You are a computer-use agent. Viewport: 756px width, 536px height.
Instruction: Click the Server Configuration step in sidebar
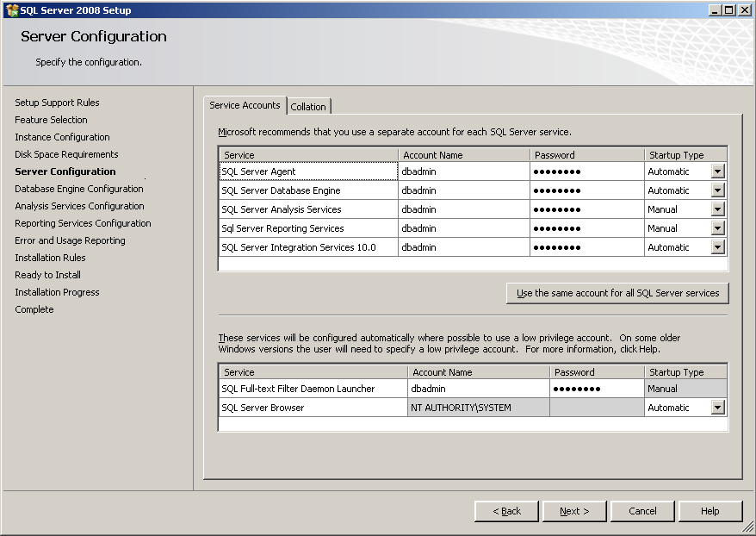65,171
